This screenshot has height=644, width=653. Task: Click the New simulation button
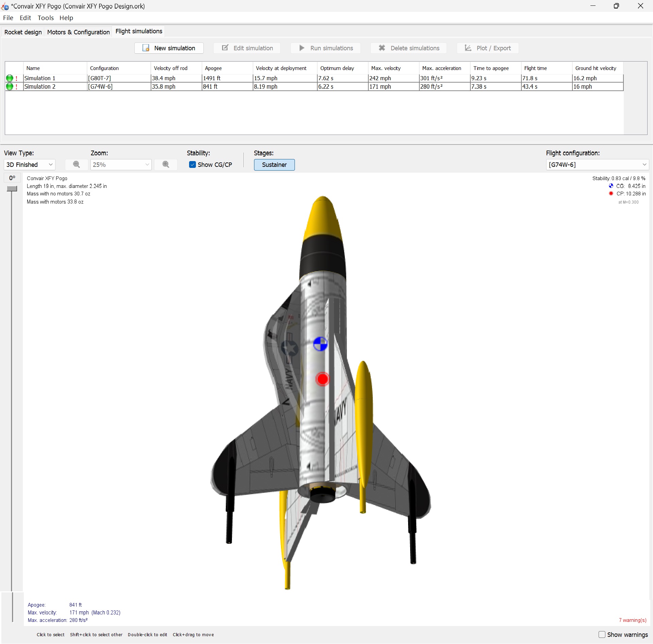coord(169,48)
